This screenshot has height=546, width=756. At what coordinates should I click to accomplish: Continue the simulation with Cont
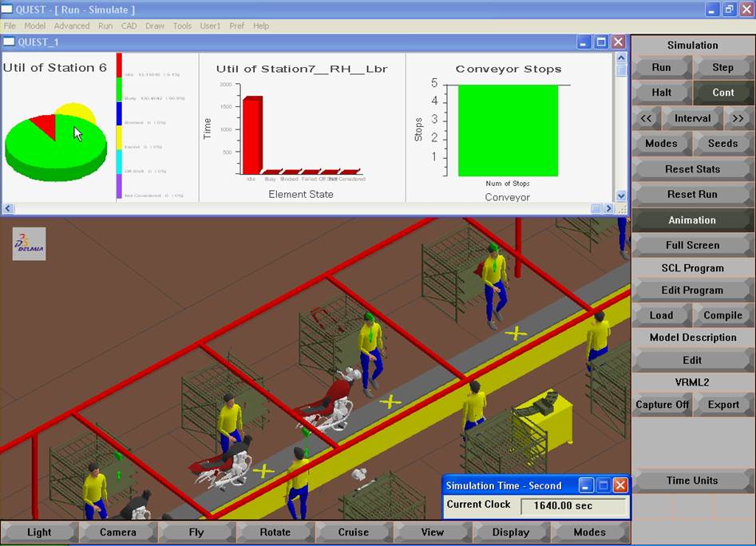(x=722, y=93)
